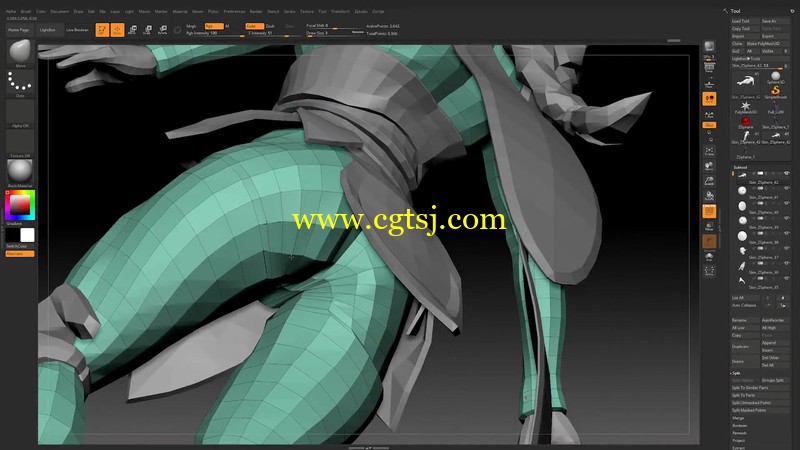Toggle the Transp transparency icon
The width and height of the screenshot is (800, 450).
pos(709,226)
